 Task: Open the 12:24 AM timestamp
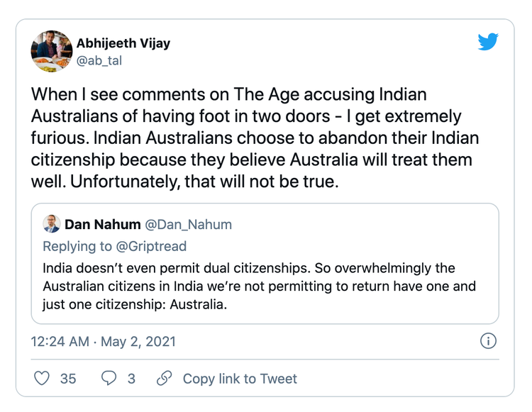60,342
